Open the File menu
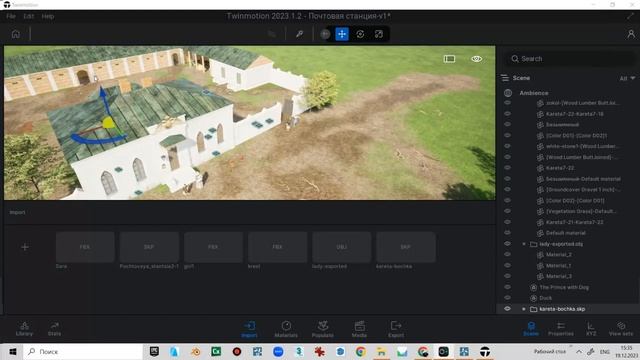 (x=11, y=16)
